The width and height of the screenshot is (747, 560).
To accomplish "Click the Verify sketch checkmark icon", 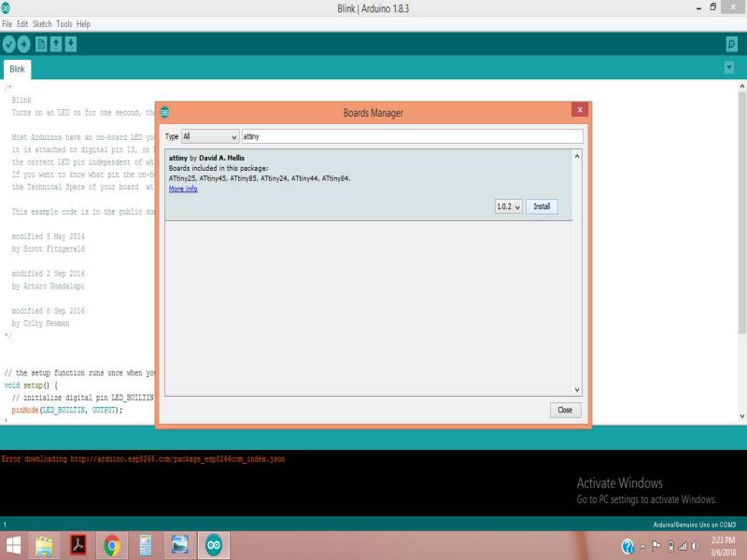I will click(9, 44).
